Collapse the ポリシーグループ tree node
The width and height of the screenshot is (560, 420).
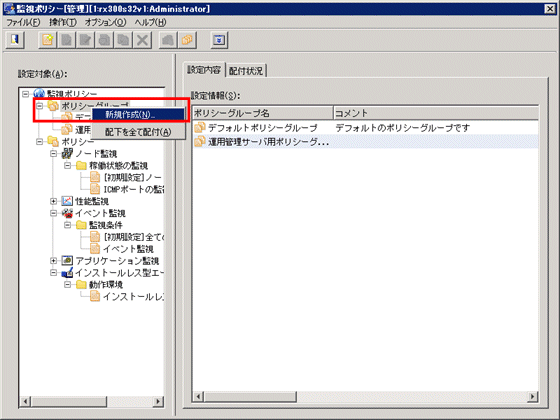tap(40, 106)
